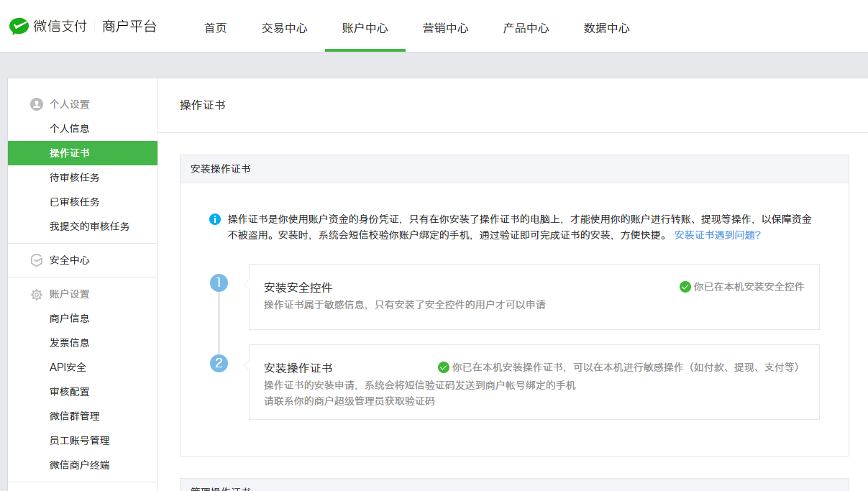Open the 数据中心 tab
Screen dimensions: 868x491
coord(607,28)
